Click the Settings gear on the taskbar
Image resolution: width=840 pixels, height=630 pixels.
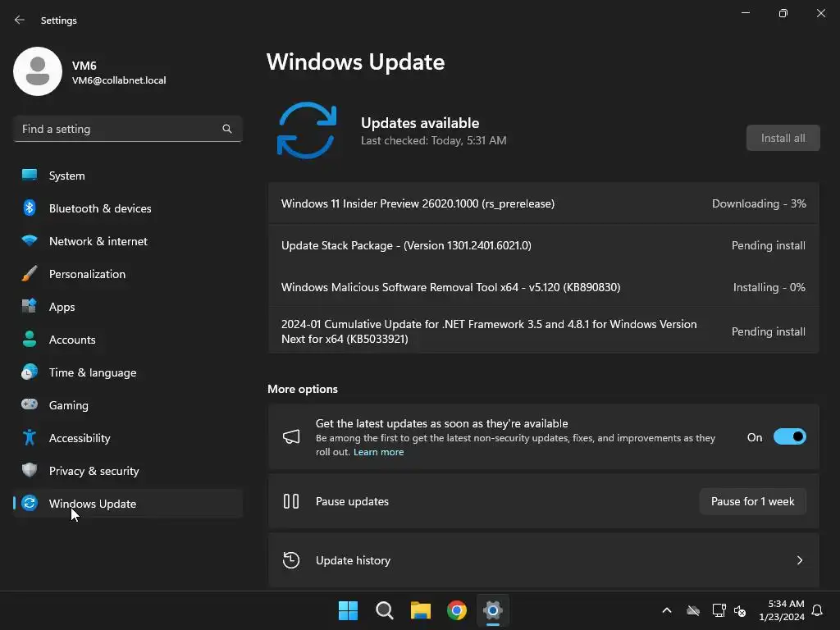click(x=493, y=610)
